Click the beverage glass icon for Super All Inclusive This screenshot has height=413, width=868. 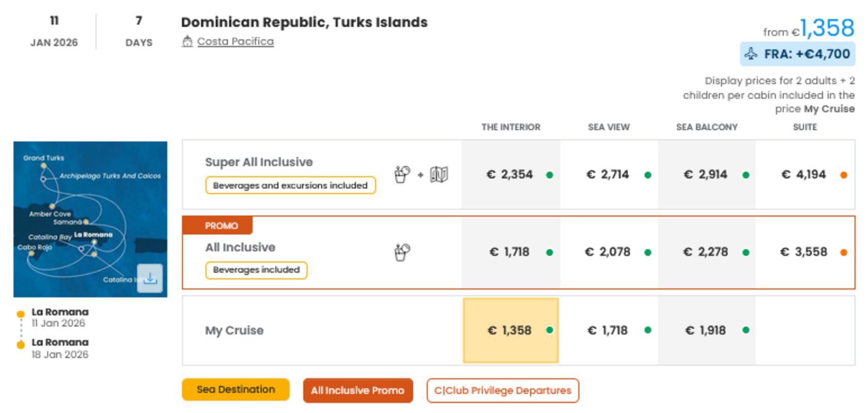(x=402, y=174)
